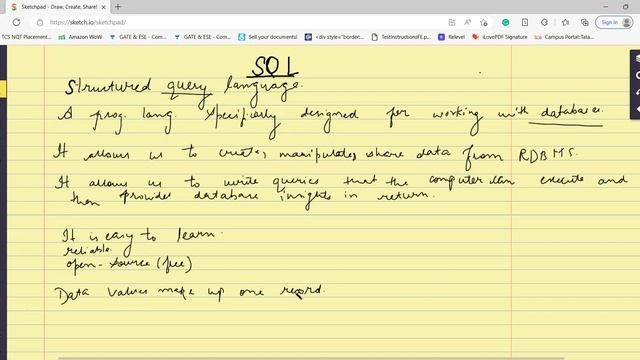Activate the Read aloud icon
Screen dimensions: 640x360
click(x=468, y=22)
